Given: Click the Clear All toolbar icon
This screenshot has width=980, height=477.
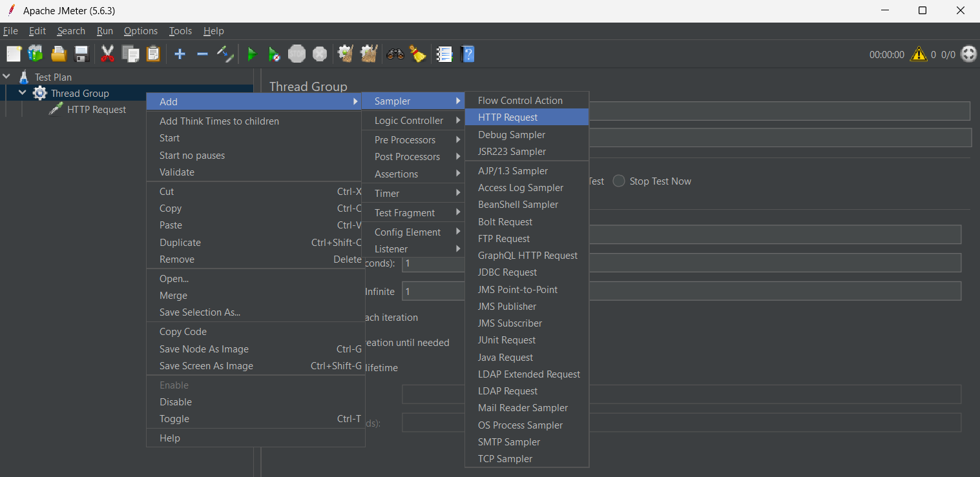Looking at the screenshot, I should point(368,54).
